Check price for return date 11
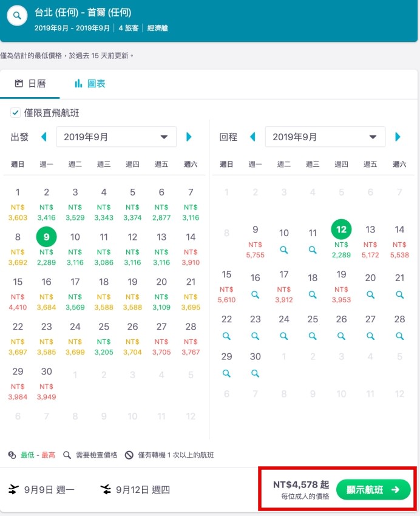This screenshot has height=516, width=420. (x=313, y=250)
